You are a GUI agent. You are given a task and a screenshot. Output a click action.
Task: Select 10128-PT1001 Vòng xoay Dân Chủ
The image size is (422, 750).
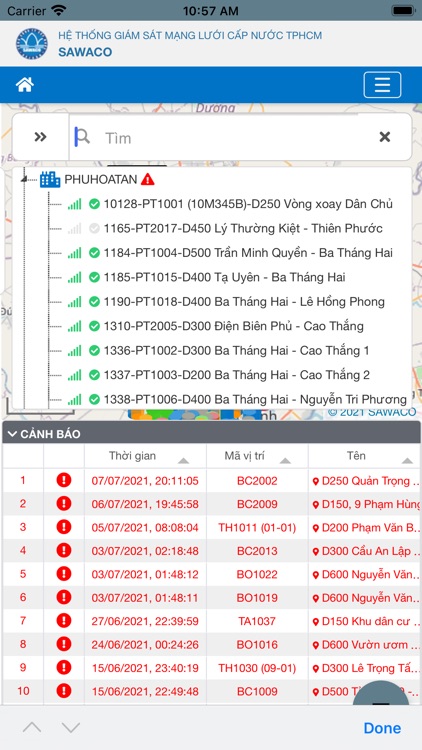pyautogui.click(x=248, y=204)
